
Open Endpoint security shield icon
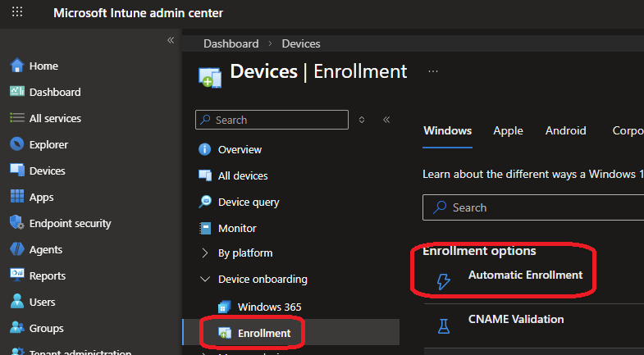point(16,223)
